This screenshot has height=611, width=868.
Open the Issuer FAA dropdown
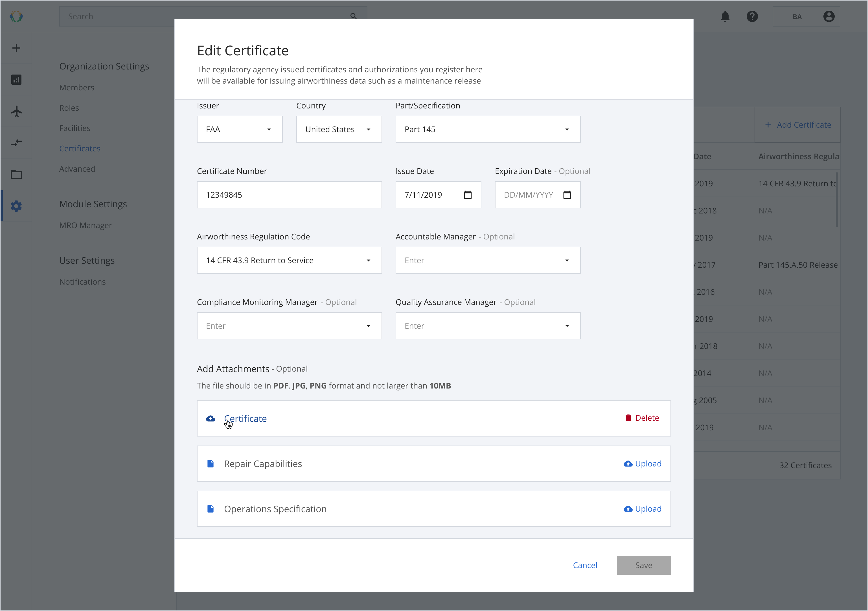click(240, 129)
